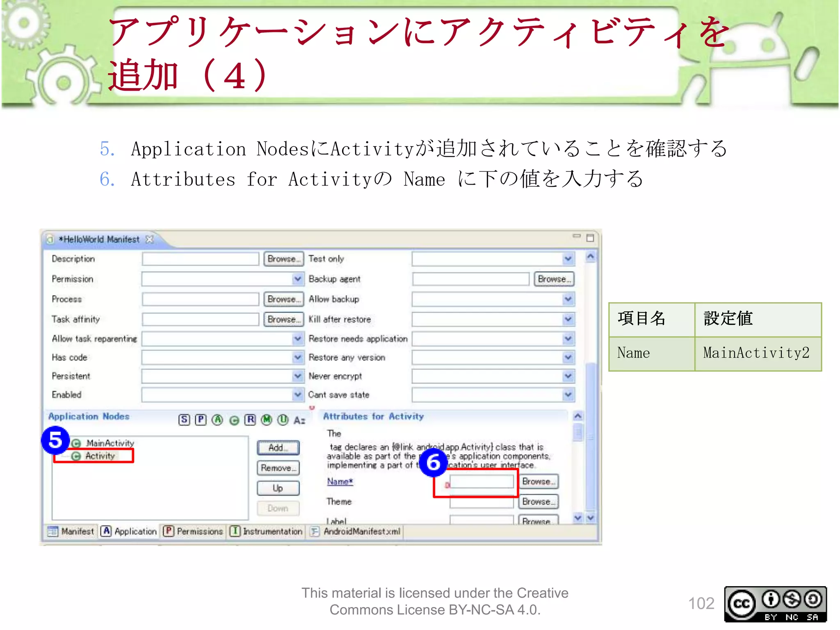Click the green A filter icon
The height and width of the screenshot is (630, 840).
(217, 420)
